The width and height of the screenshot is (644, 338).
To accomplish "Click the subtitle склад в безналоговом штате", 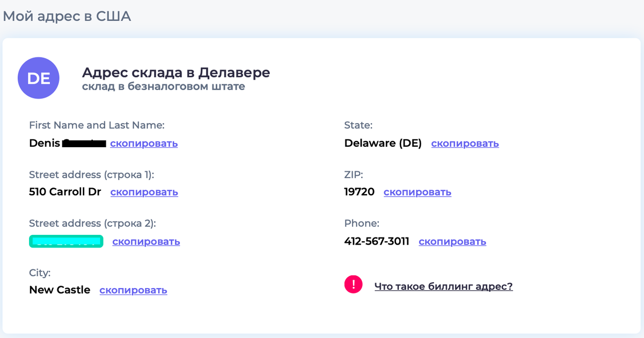I will click(x=163, y=86).
